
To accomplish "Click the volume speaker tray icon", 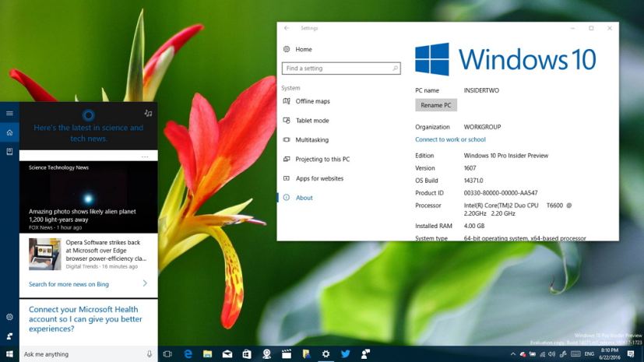I will 552,353.
